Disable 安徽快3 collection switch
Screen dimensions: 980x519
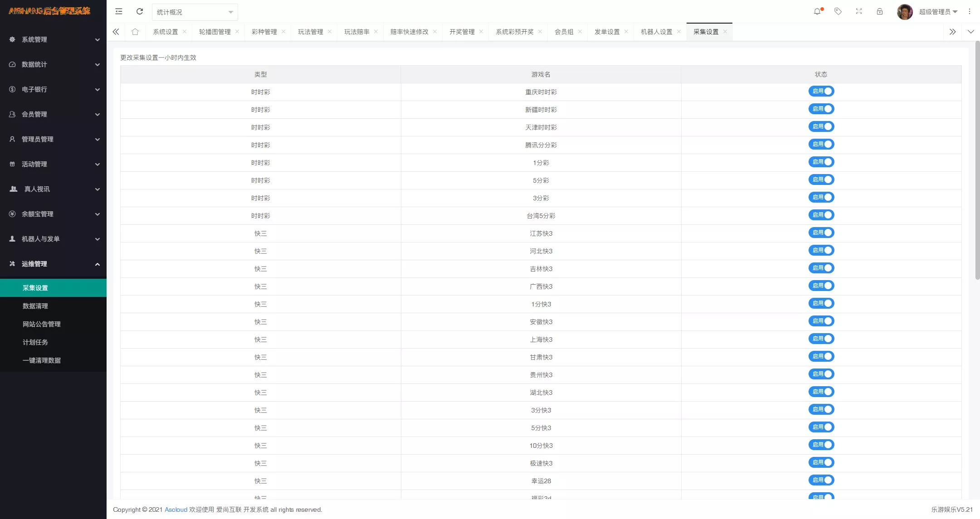click(821, 321)
